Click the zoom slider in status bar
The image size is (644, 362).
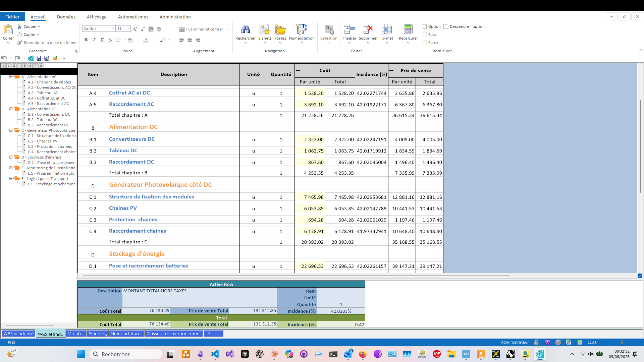(622, 342)
